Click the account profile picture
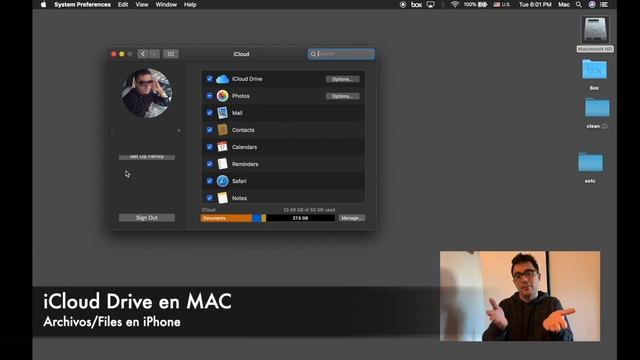 click(147, 93)
